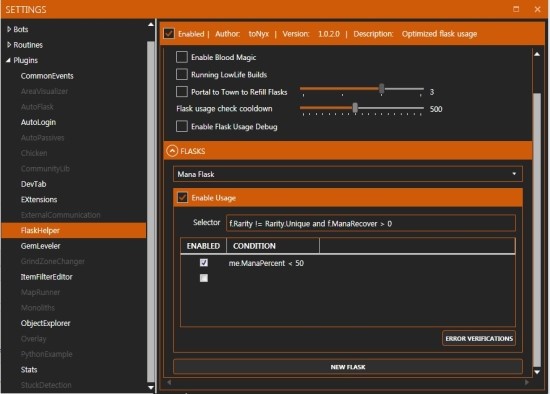Expand the Bots tree node

[9, 29]
